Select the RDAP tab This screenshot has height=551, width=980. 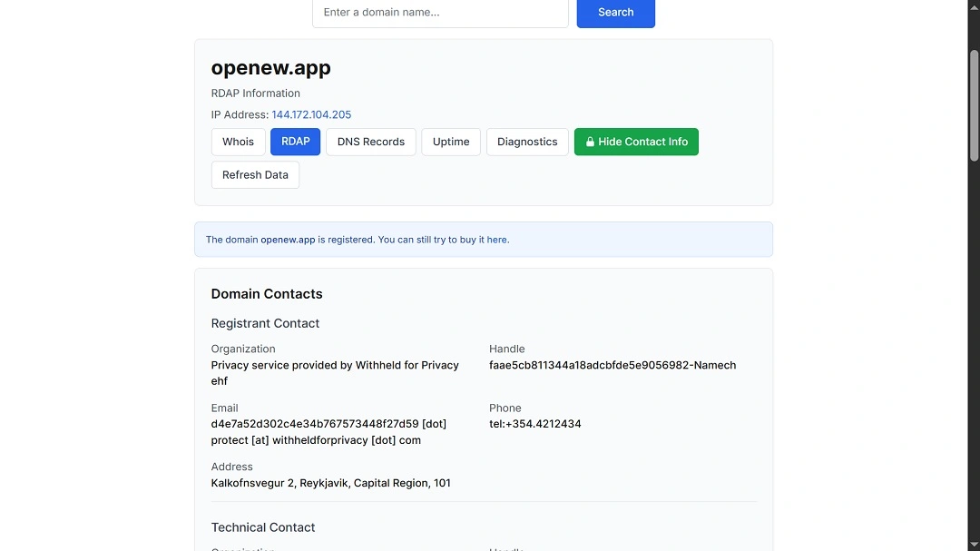295,142
